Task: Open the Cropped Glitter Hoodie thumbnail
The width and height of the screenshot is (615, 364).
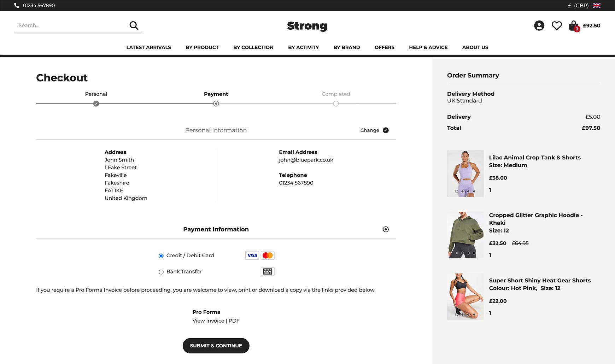Action: click(x=465, y=235)
